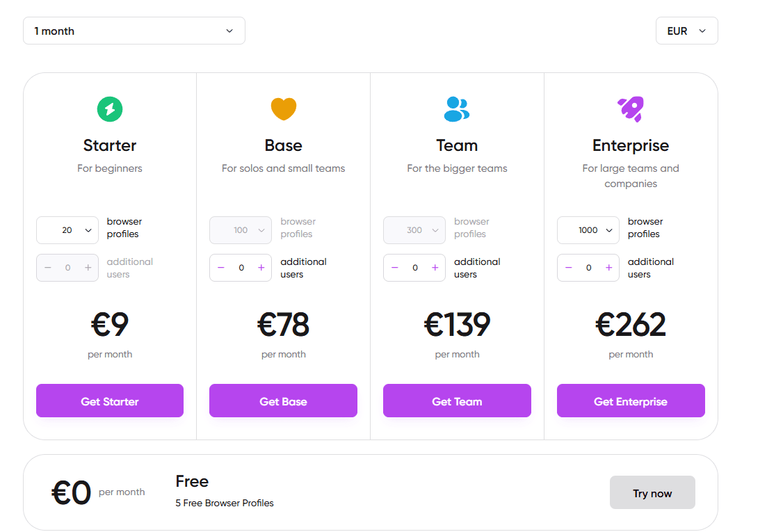Increase additional users for Base plan
The image size is (767, 532).
click(261, 268)
